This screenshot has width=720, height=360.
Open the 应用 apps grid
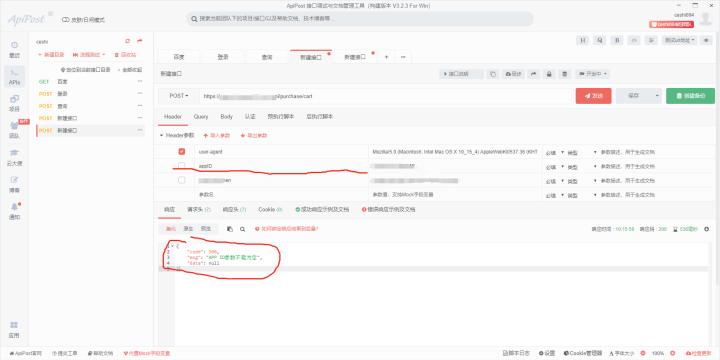click(x=14, y=330)
